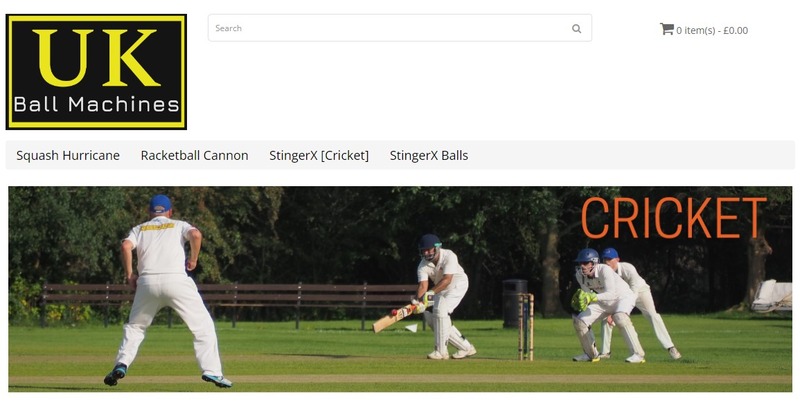Select the StingerX [Cricket] menu item
The width and height of the screenshot is (800, 409).
click(319, 156)
